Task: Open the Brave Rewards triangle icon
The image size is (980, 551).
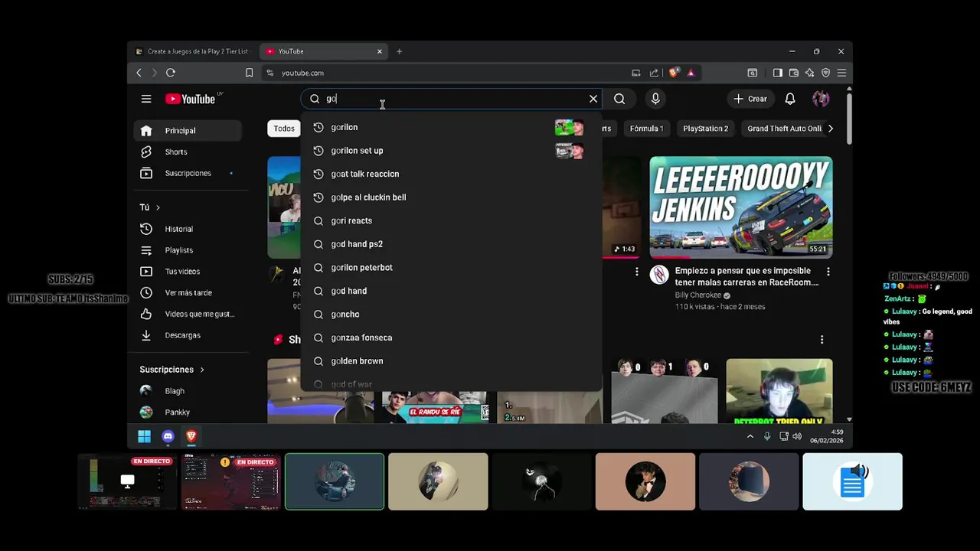Action: [691, 73]
